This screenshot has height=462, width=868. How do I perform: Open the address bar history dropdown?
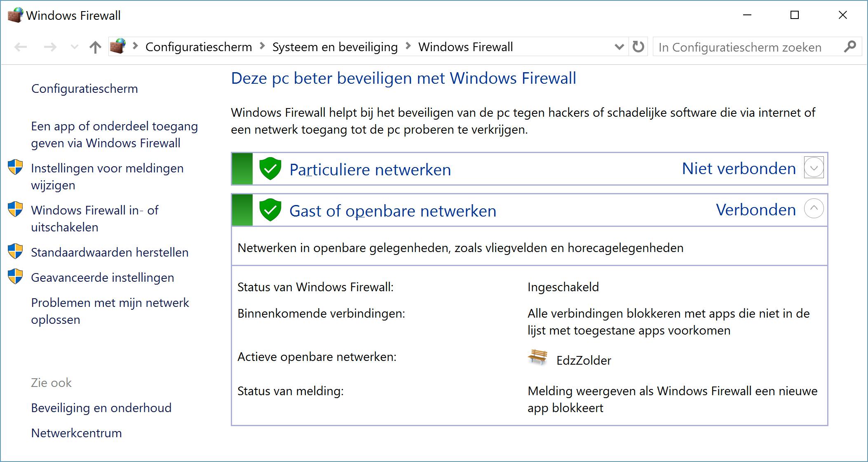tap(619, 47)
